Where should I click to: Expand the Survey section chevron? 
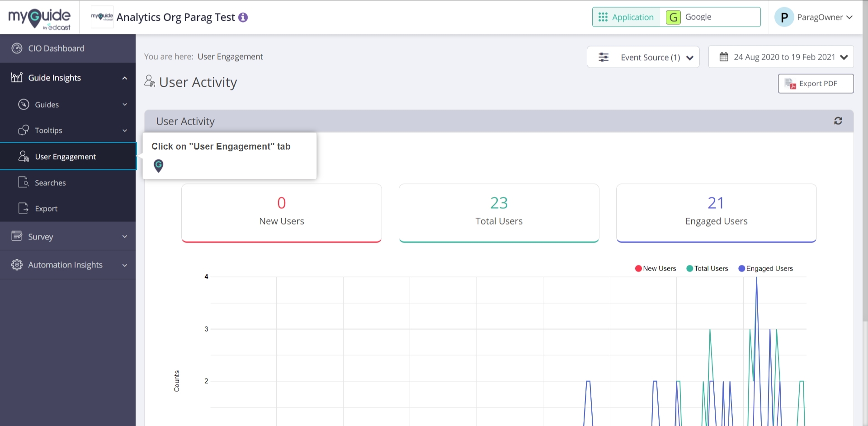point(125,236)
